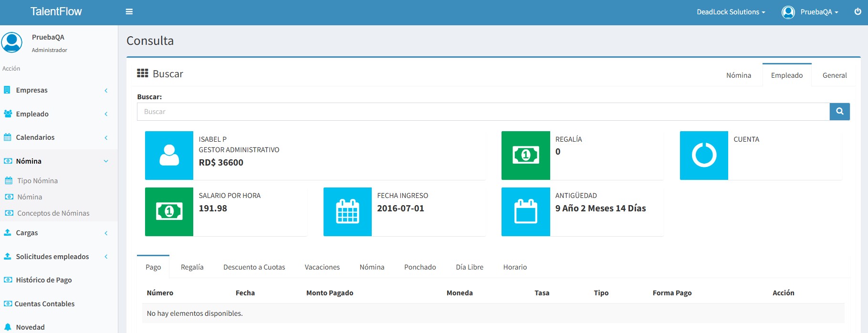Image resolution: width=868 pixels, height=333 pixels.
Task: Expand the Calendarios menu chevron
Action: click(x=106, y=137)
